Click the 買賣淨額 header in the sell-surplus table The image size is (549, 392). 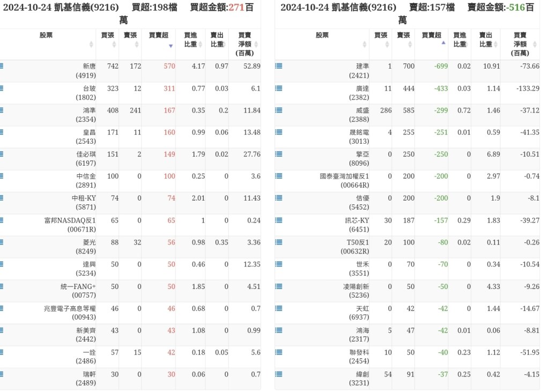(x=520, y=44)
